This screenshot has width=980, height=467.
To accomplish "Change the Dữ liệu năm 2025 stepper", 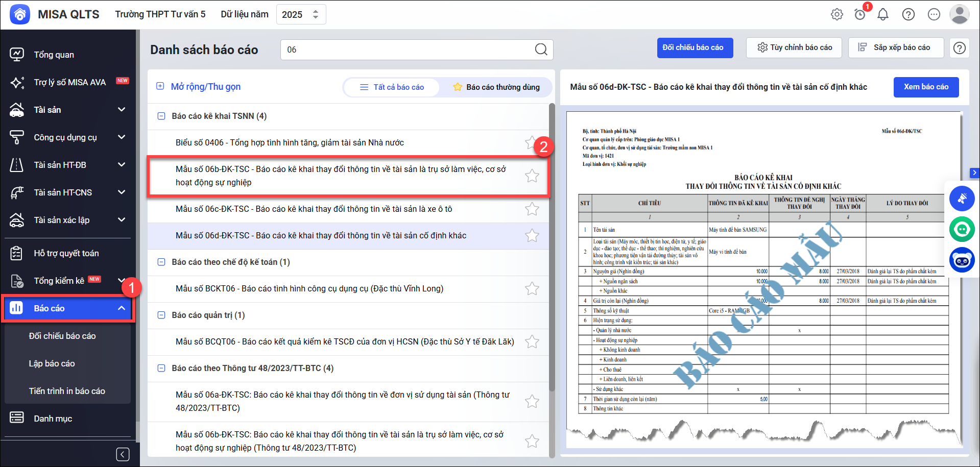I will 316,14.
